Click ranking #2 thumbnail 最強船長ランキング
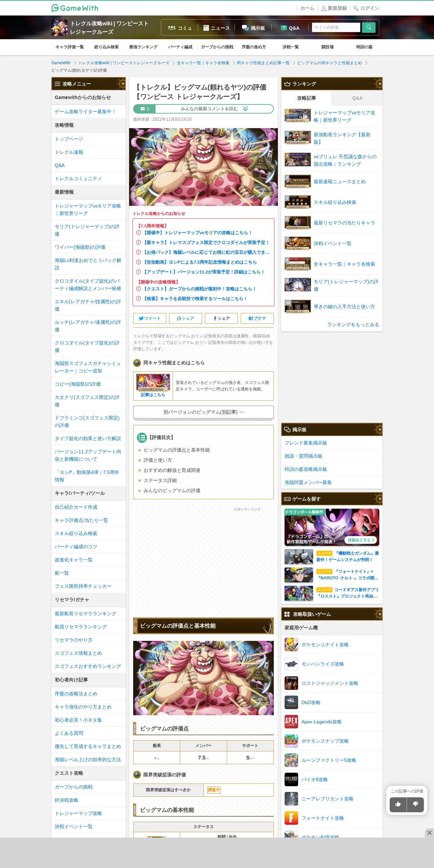 pos(297,138)
